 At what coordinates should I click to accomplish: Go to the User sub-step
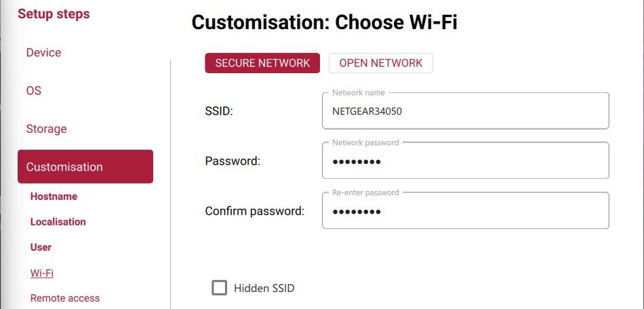coord(41,247)
